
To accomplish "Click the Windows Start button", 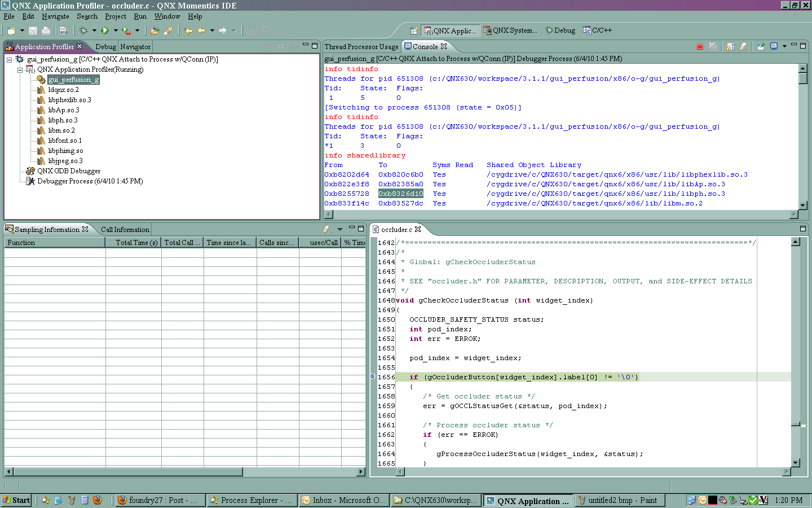I will tap(16, 500).
